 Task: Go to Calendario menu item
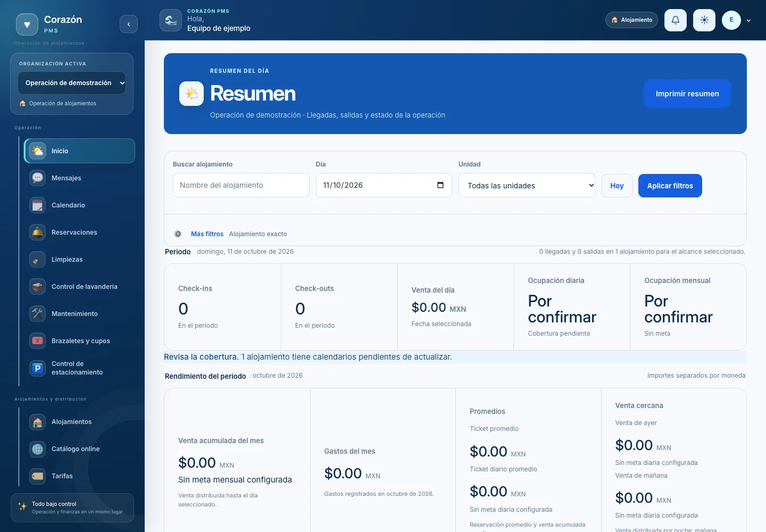[79, 205]
